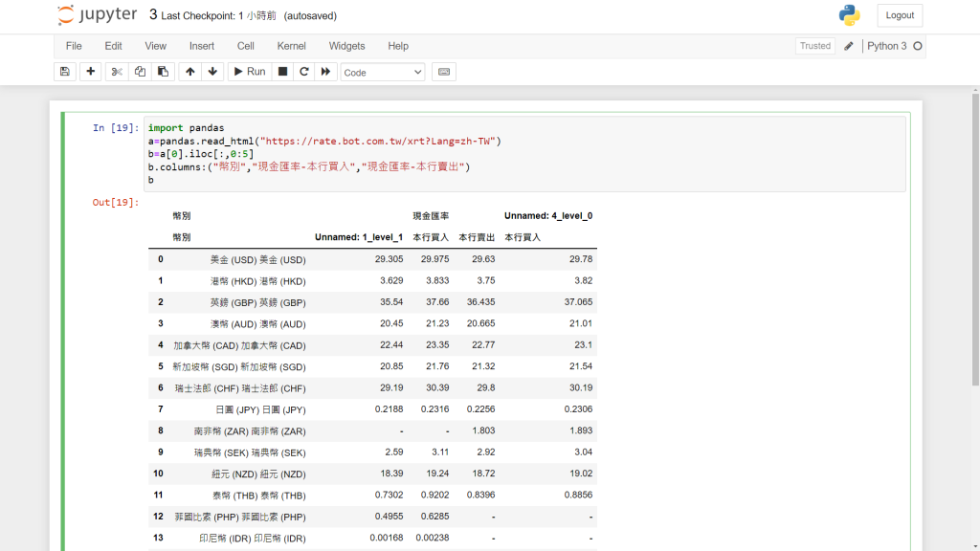Click the value 1.893 in ZAR row

tap(581, 430)
